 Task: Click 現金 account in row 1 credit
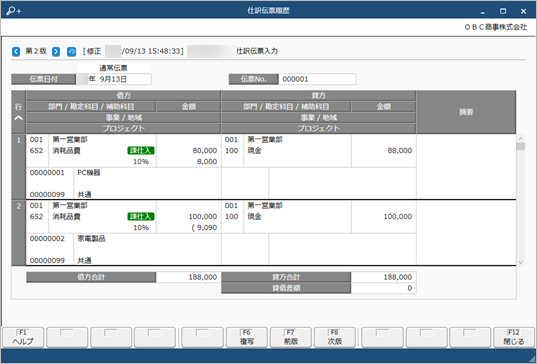coord(254,151)
